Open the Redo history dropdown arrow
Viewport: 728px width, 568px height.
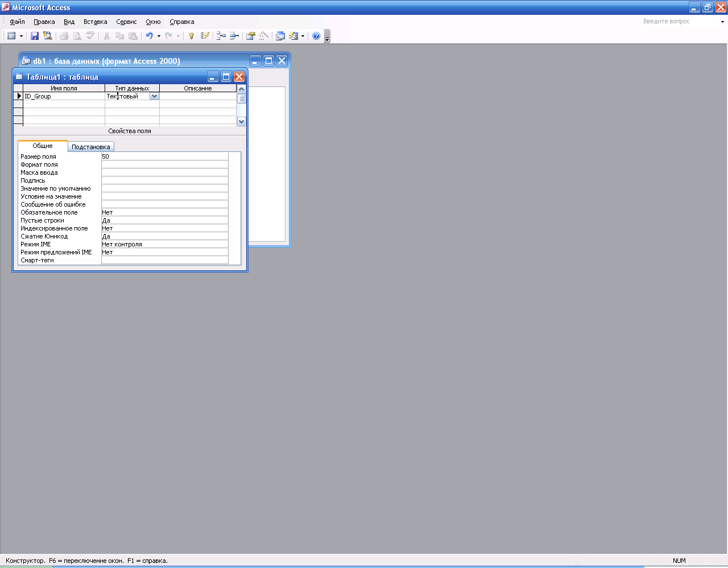pos(178,36)
